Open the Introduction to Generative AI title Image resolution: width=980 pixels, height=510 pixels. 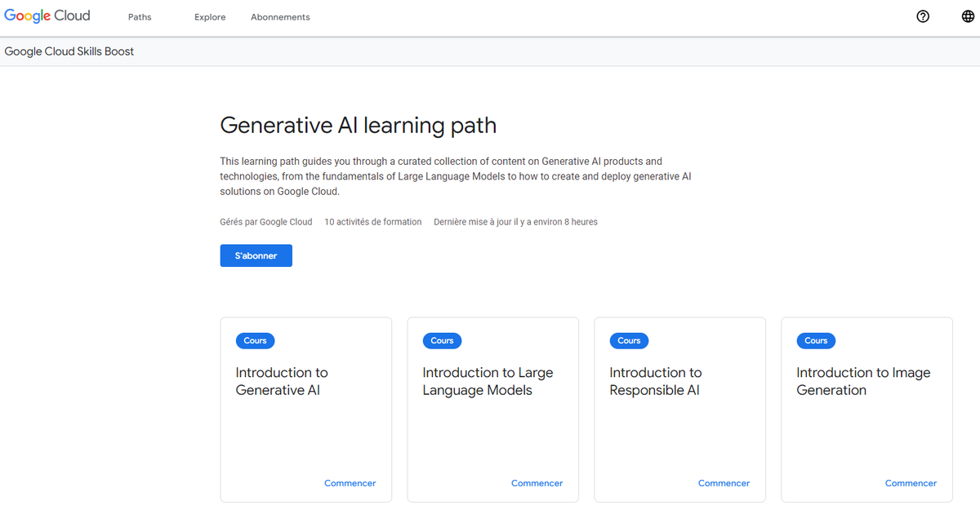[x=282, y=381]
